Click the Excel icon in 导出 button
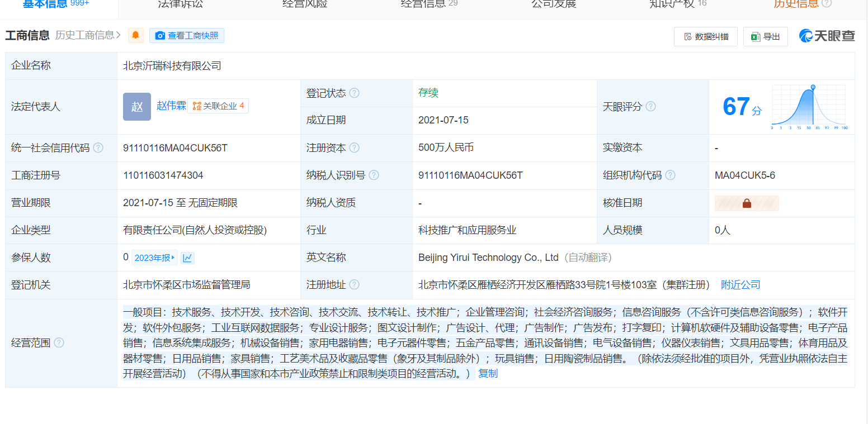This screenshot has height=424, width=868. point(756,37)
